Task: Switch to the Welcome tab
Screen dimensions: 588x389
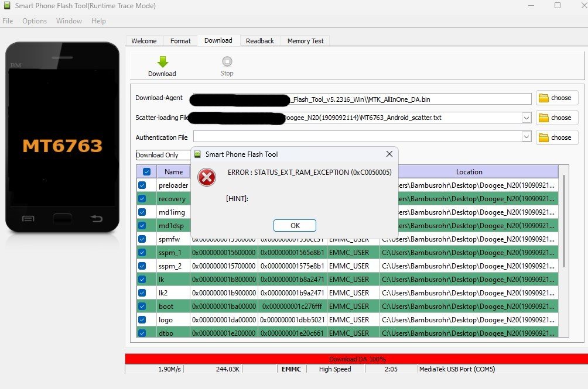Action: [x=144, y=41]
